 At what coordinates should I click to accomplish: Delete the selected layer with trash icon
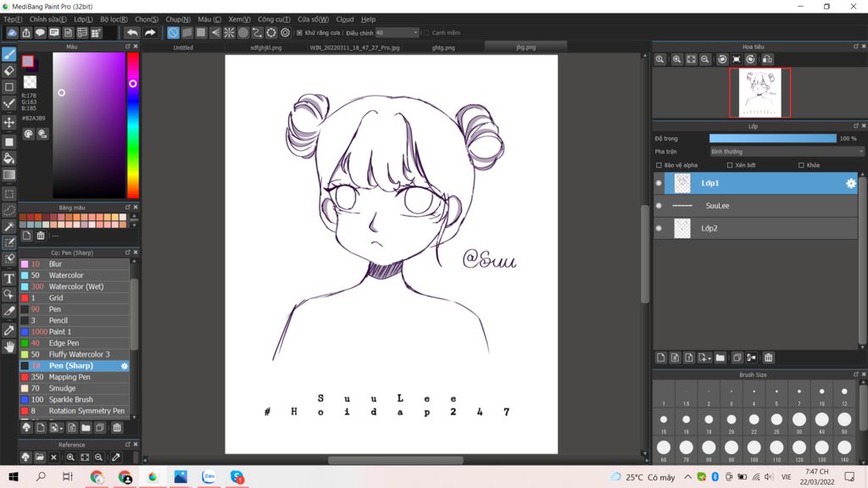[768, 358]
